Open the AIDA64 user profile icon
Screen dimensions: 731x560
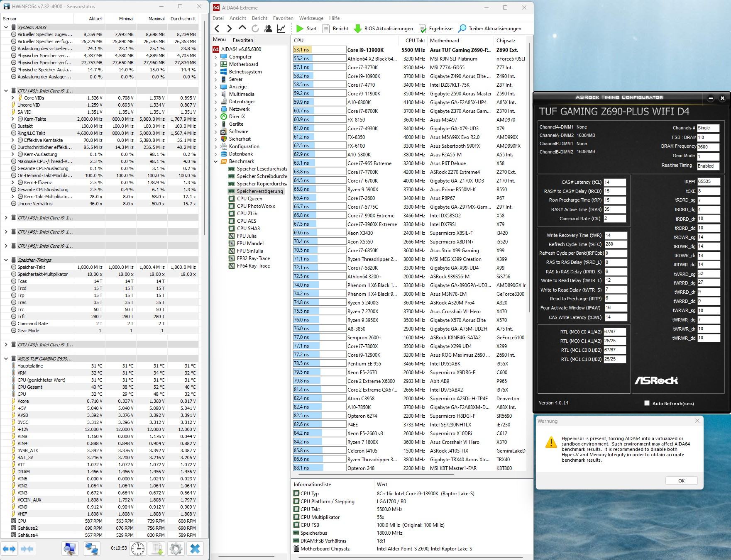click(268, 29)
